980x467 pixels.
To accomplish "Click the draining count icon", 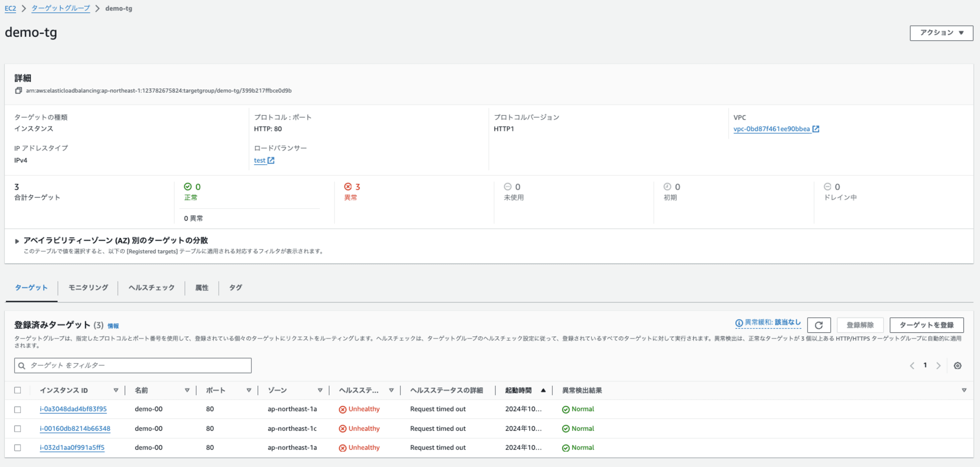I will click(x=828, y=187).
